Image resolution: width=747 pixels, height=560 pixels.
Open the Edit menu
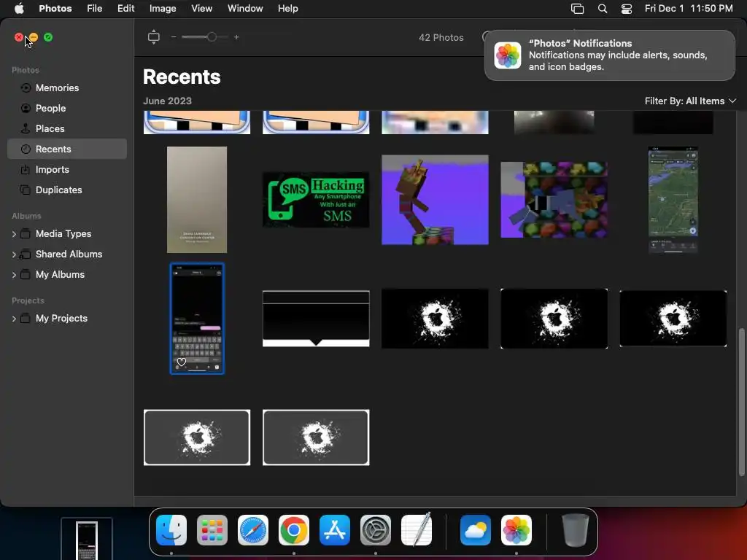[x=125, y=9]
